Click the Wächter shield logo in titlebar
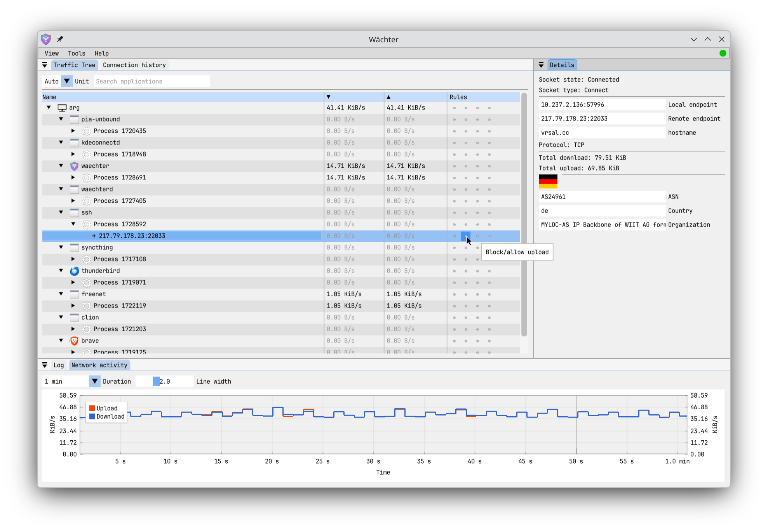The height and width of the screenshot is (532, 768). [46, 39]
